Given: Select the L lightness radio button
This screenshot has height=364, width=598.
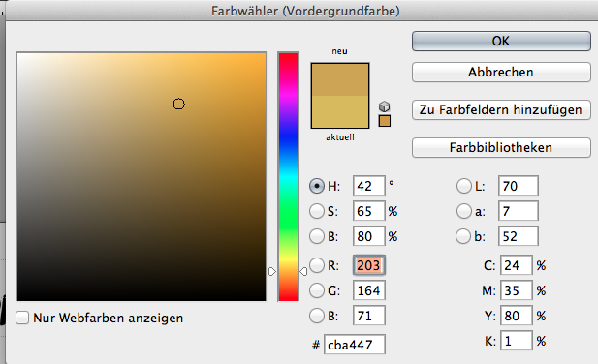Looking at the screenshot, I should (x=463, y=186).
